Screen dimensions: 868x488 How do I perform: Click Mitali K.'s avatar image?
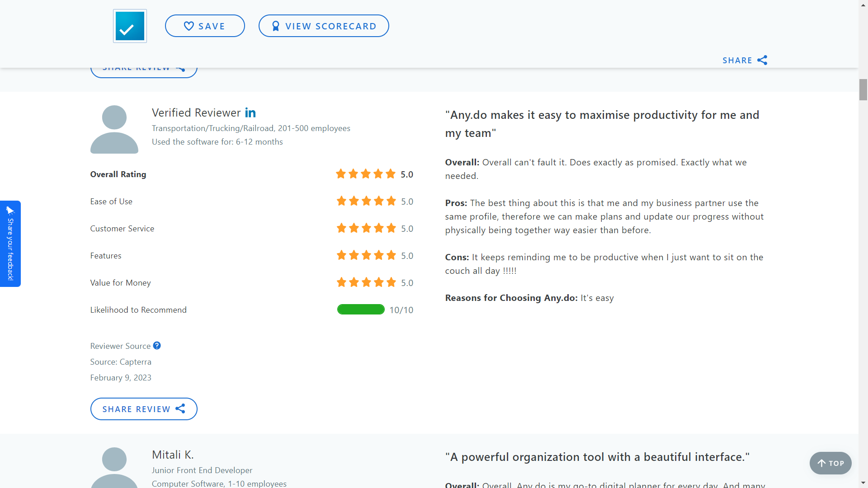point(114,468)
